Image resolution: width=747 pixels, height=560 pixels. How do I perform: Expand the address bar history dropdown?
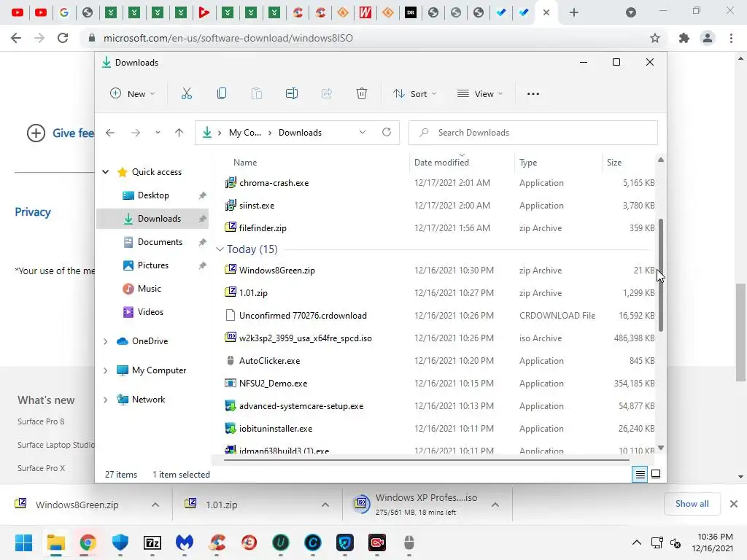click(x=363, y=133)
